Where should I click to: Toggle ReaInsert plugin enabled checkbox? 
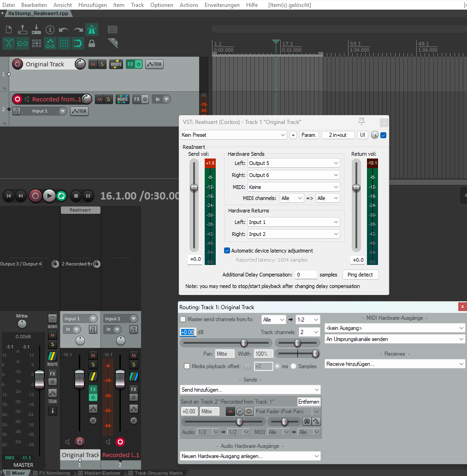pyautogui.click(x=383, y=135)
